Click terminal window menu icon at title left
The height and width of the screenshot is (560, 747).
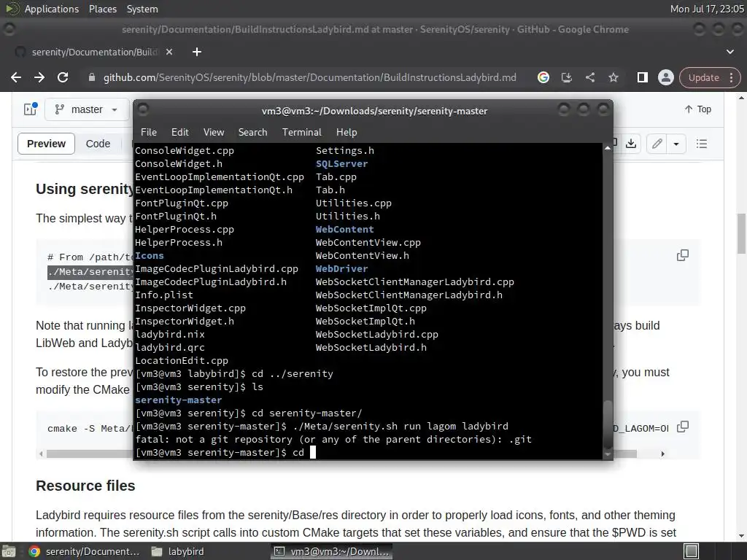(143, 110)
